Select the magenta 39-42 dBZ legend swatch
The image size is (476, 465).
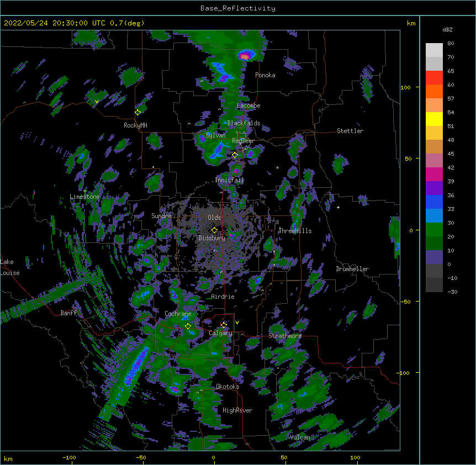pos(434,174)
